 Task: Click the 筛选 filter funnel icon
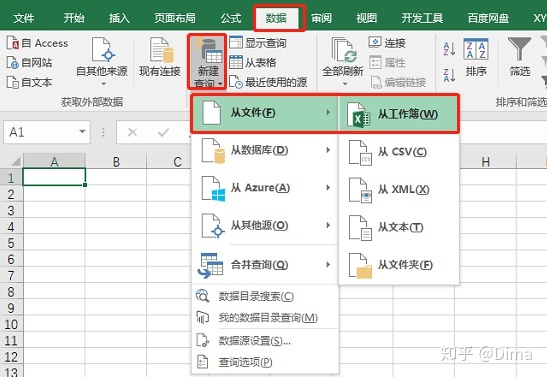click(x=519, y=49)
